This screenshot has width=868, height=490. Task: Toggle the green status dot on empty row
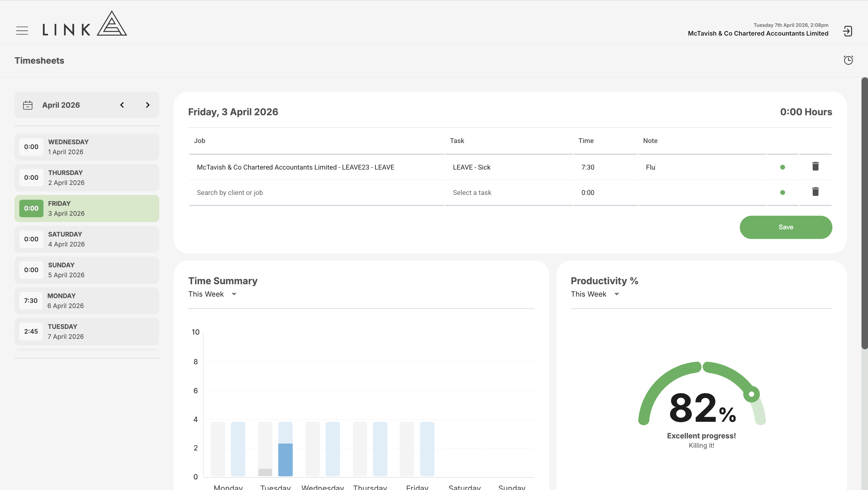tap(782, 193)
